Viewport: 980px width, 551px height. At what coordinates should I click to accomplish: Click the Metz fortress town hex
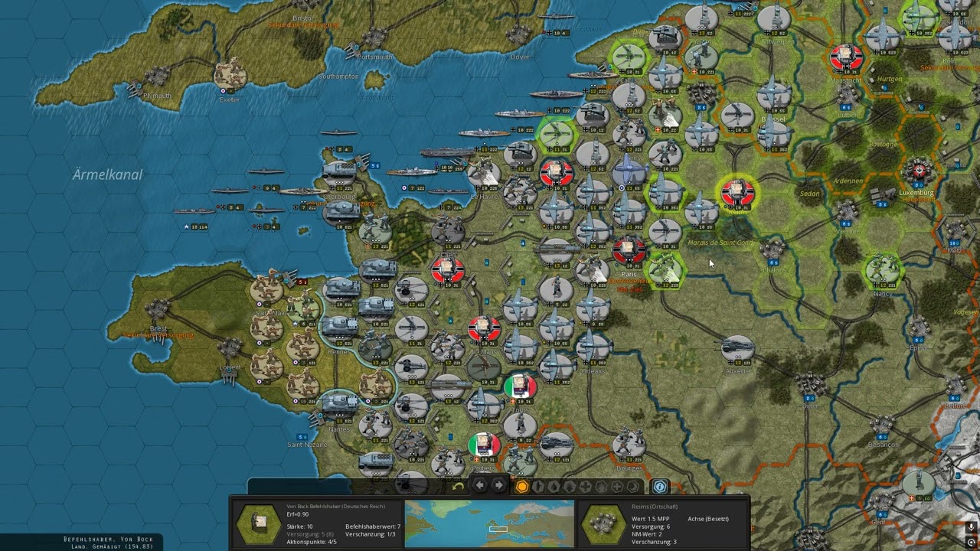pyautogui.click(x=956, y=231)
